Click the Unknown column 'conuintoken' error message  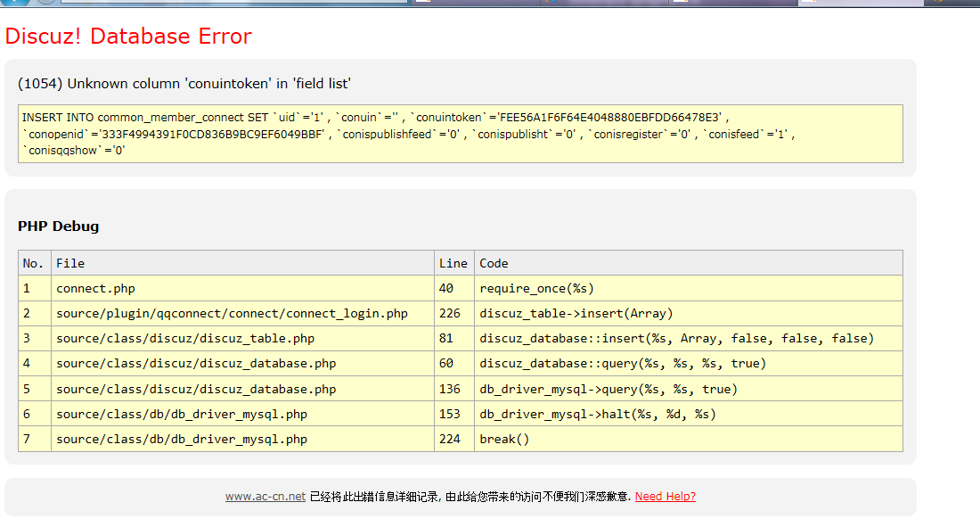tap(184, 84)
